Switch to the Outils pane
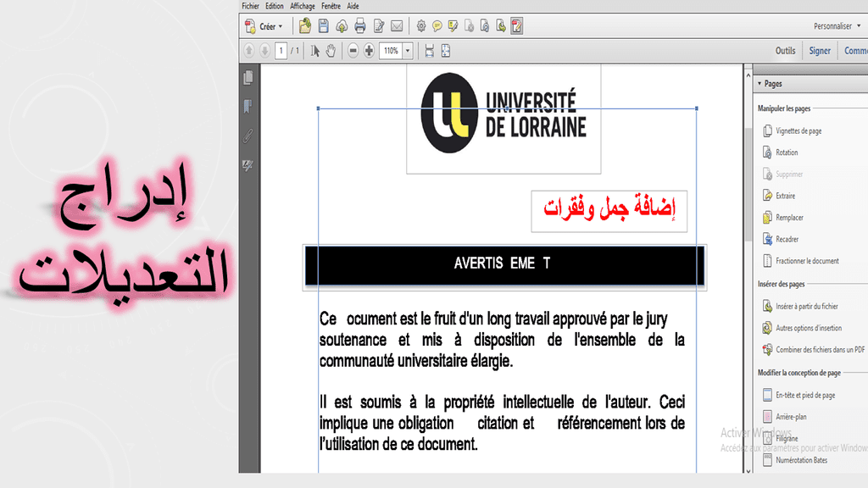This screenshot has width=868, height=488. click(785, 51)
